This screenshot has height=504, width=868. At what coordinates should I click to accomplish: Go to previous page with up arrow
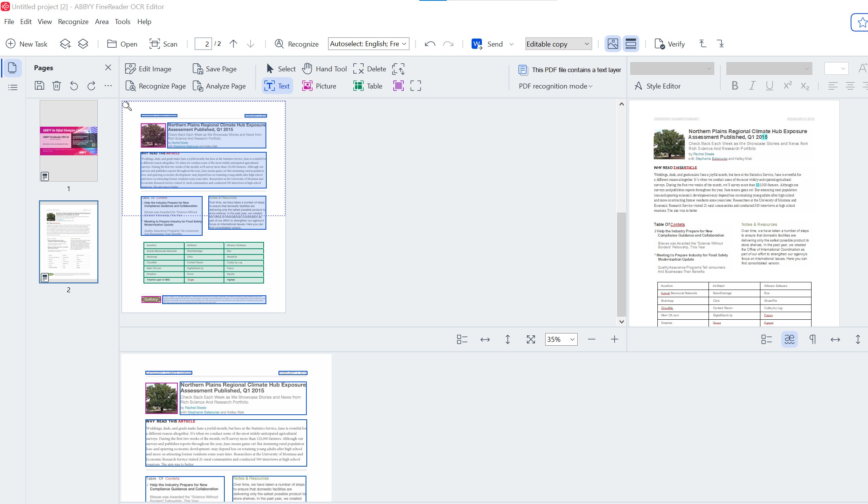(x=234, y=44)
